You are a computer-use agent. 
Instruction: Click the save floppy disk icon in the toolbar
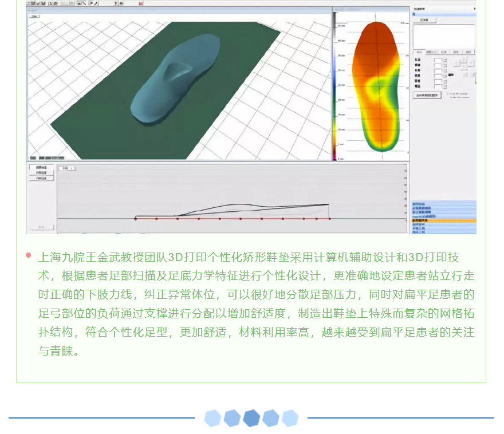point(44,3)
